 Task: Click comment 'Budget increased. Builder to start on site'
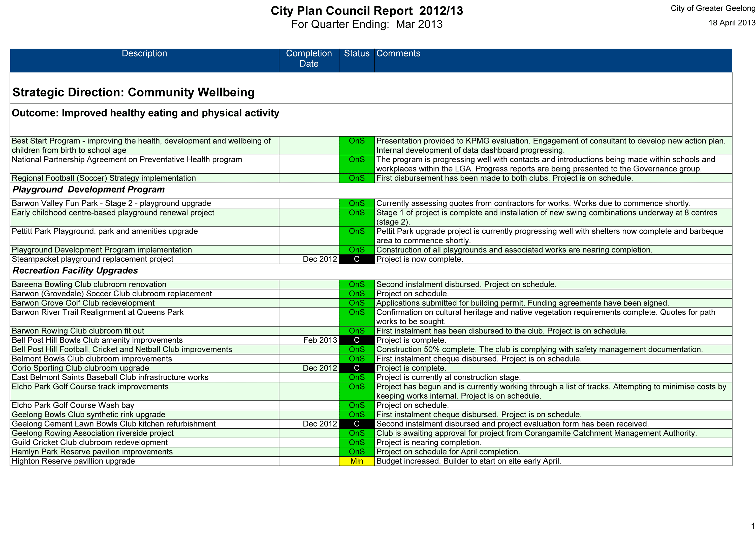pos(468,461)
